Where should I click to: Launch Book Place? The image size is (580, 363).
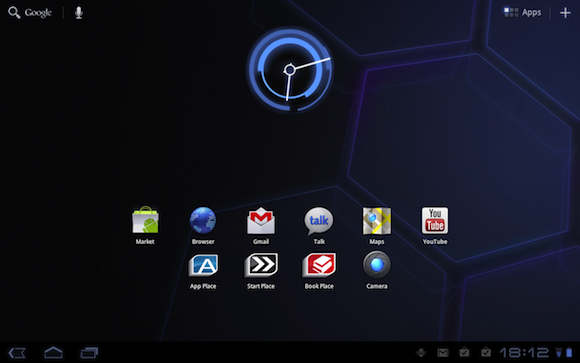tap(319, 271)
